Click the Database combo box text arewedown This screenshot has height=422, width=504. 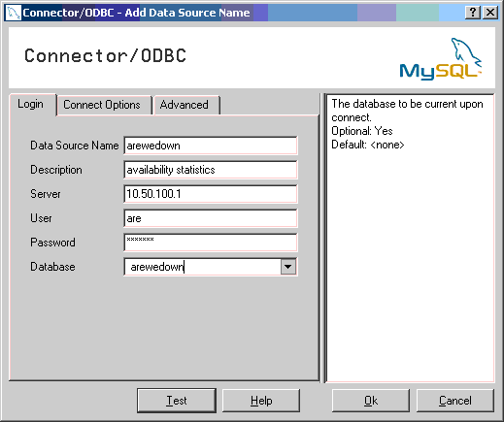pos(157,267)
